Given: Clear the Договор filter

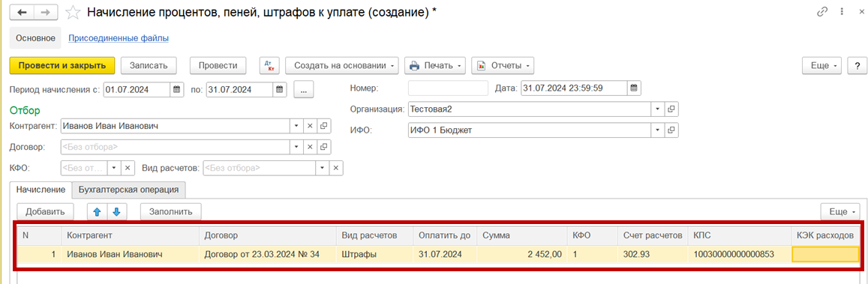Looking at the screenshot, I should pyautogui.click(x=311, y=148).
